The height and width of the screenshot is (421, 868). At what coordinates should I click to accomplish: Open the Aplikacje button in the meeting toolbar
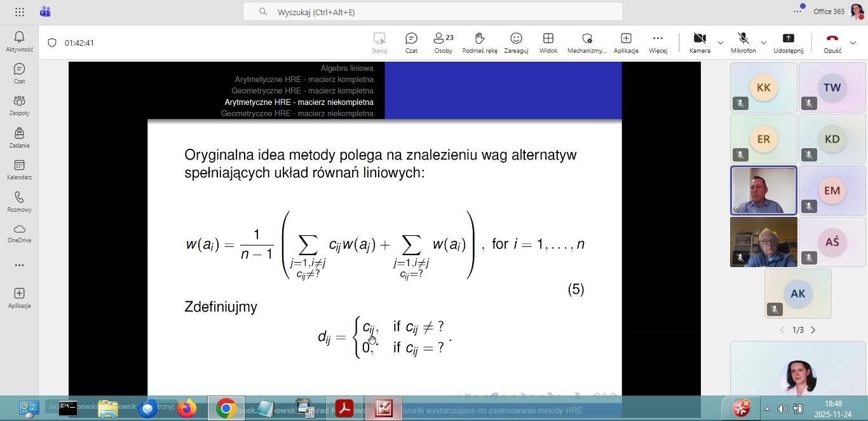(626, 43)
